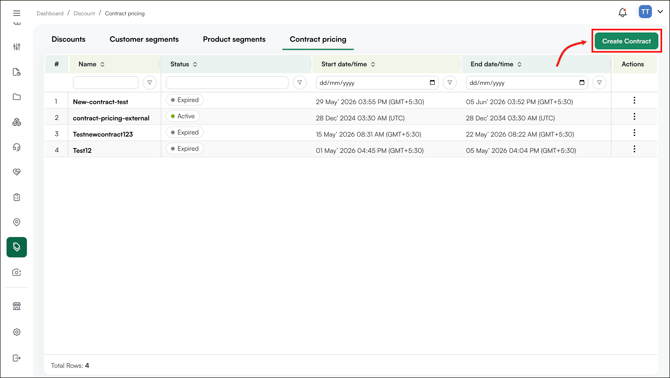
Task: Open the headset support sidebar icon
Action: pos(17,147)
